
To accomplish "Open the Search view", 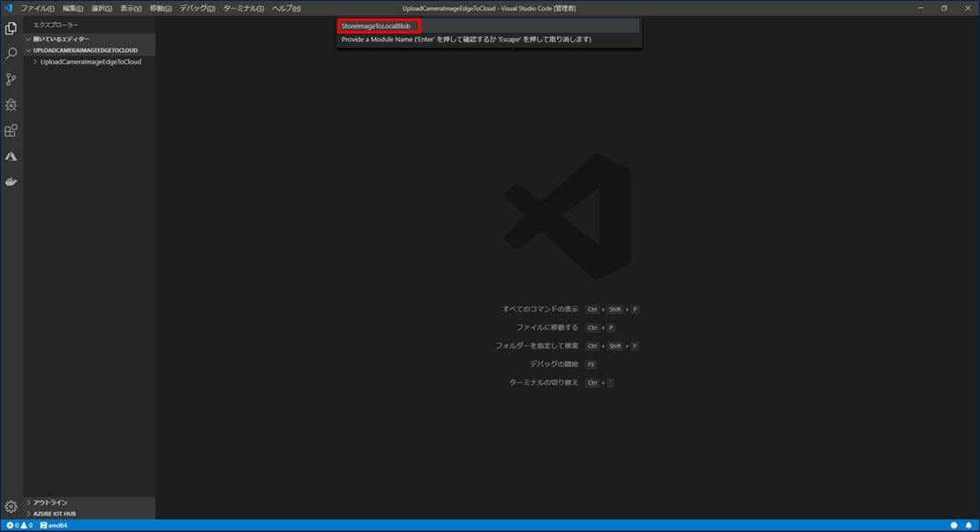I will (x=11, y=53).
